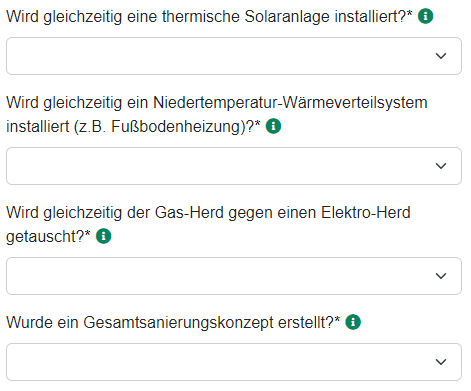Click info icon beside Gesamtsanierungskonzept question

coord(353,322)
